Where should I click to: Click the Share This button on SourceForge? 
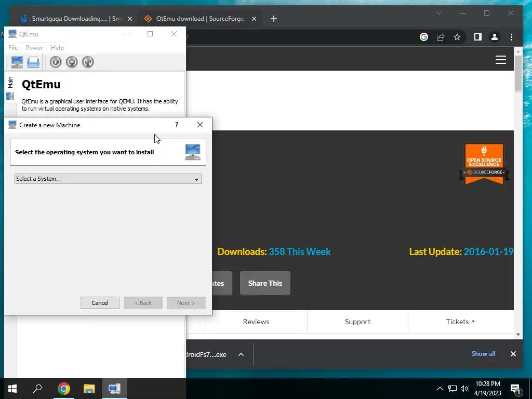[x=265, y=283]
